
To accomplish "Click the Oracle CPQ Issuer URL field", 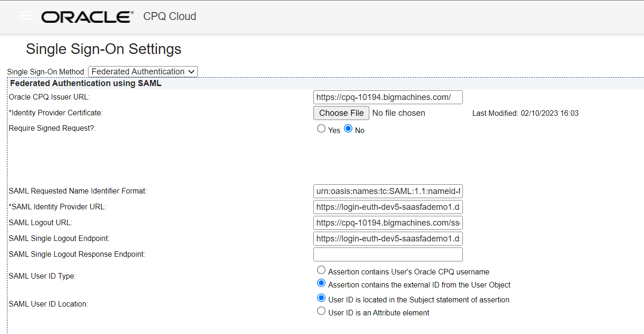I will coord(388,97).
